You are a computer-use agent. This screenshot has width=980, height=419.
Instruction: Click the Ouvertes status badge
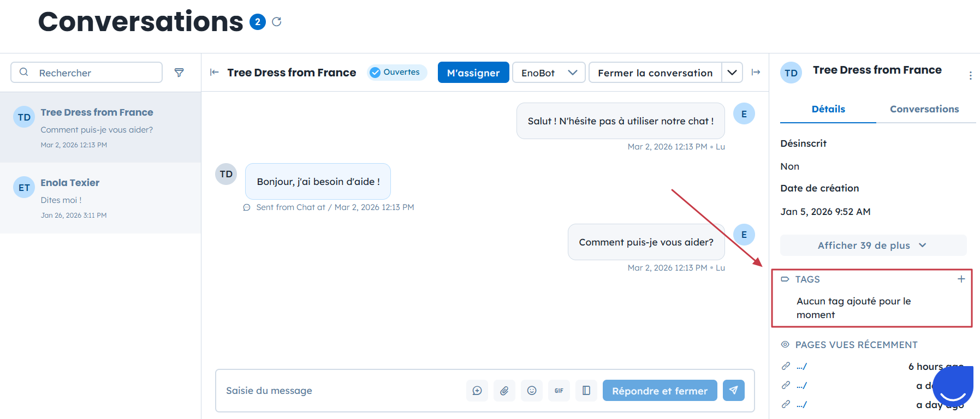click(397, 72)
